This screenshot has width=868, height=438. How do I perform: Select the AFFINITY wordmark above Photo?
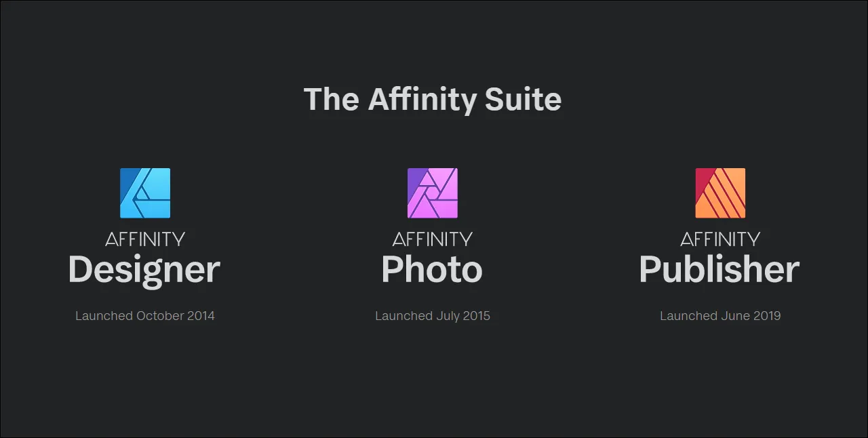pos(433,239)
